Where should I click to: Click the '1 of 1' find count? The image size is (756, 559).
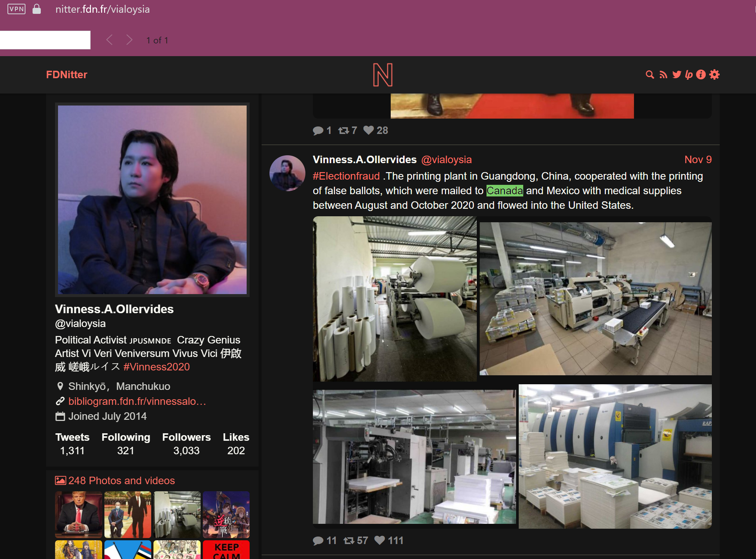point(157,40)
